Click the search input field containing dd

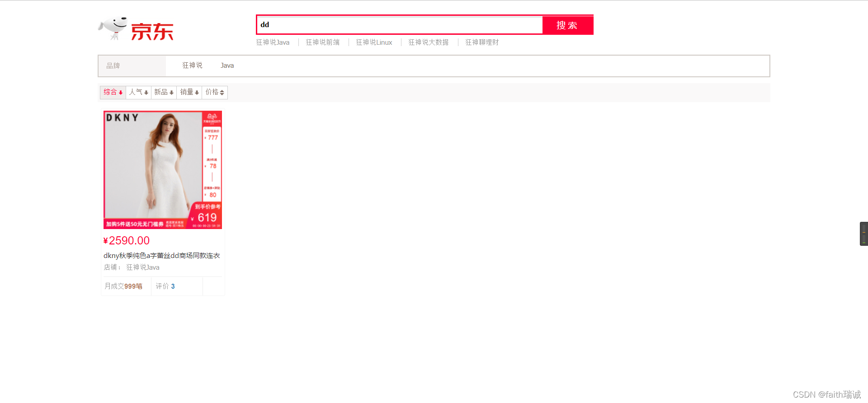400,25
